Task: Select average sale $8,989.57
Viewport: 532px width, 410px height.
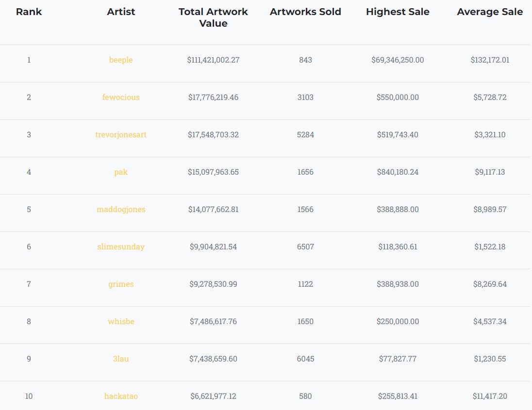Action: point(490,209)
